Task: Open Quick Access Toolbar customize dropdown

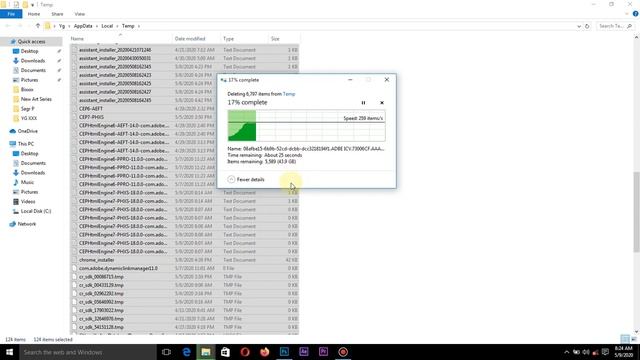Action: tap(32, 4)
